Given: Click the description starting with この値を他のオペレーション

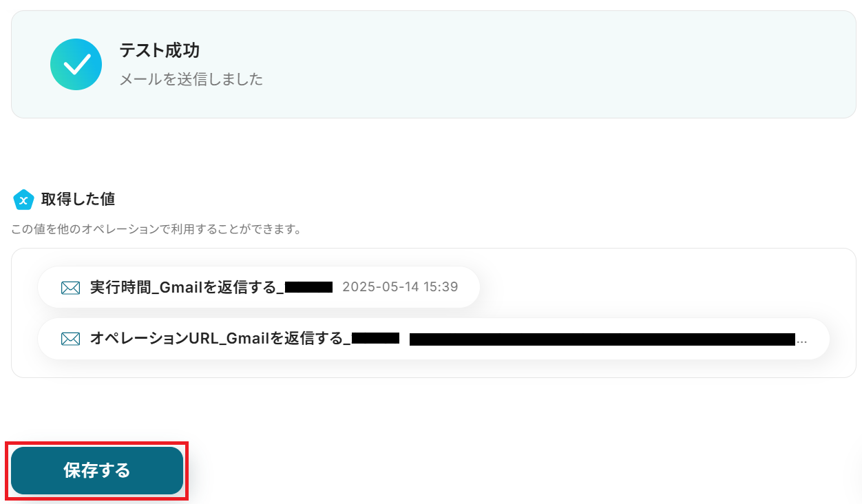Looking at the screenshot, I should pos(156,229).
